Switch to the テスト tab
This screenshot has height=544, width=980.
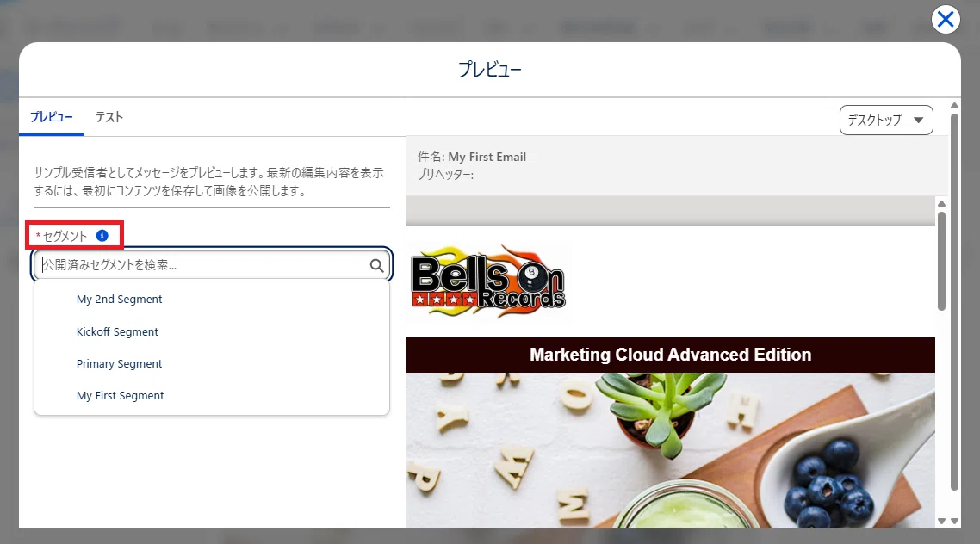(109, 117)
